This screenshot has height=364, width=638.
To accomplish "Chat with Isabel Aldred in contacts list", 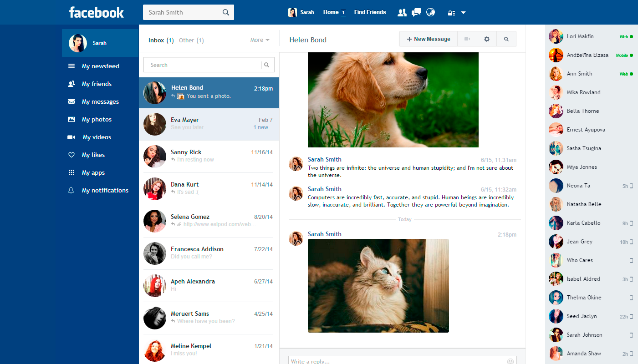I will point(591,279).
